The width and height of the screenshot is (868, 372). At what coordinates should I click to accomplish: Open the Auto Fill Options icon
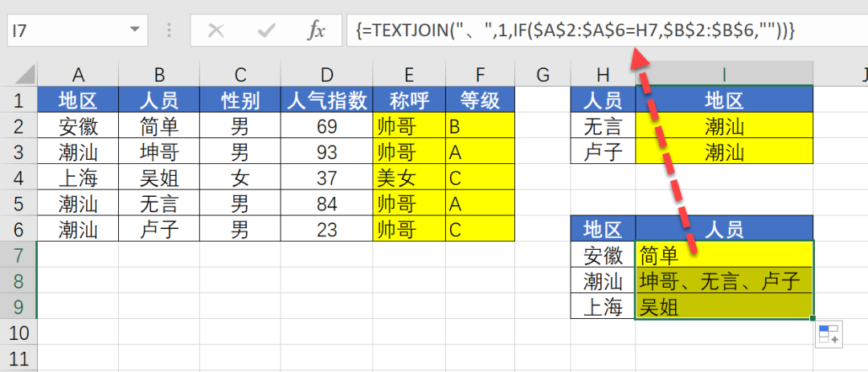[x=829, y=334]
